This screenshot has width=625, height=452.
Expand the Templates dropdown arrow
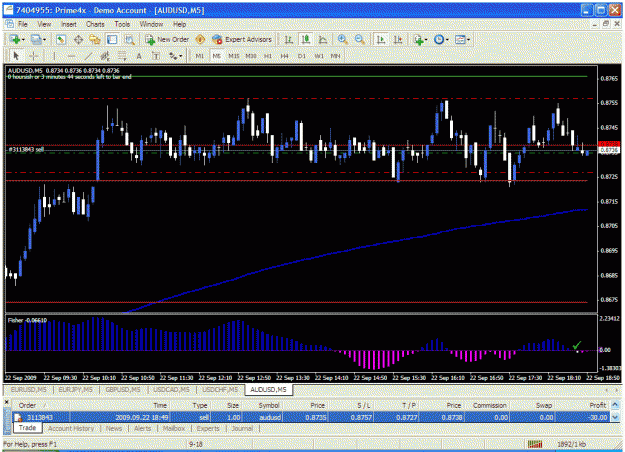pos(468,39)
